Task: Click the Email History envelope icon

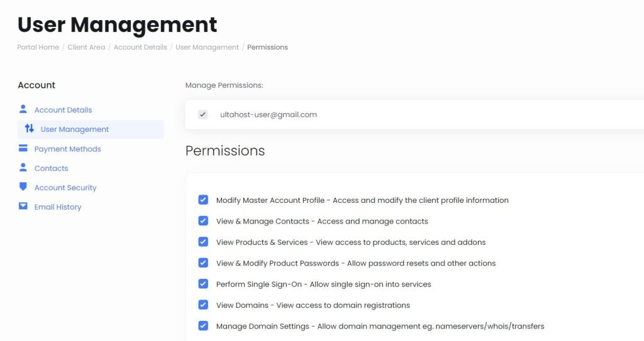Action: [23, 206]
